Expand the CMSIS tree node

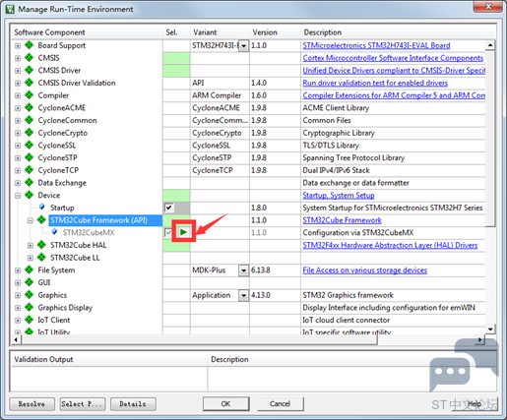pos(18,58)
